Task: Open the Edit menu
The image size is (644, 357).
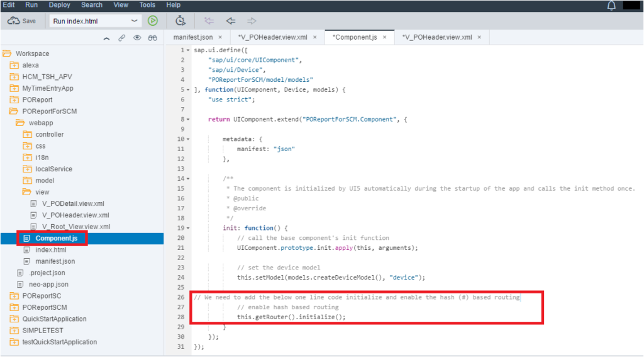Action: coord(9,5)
